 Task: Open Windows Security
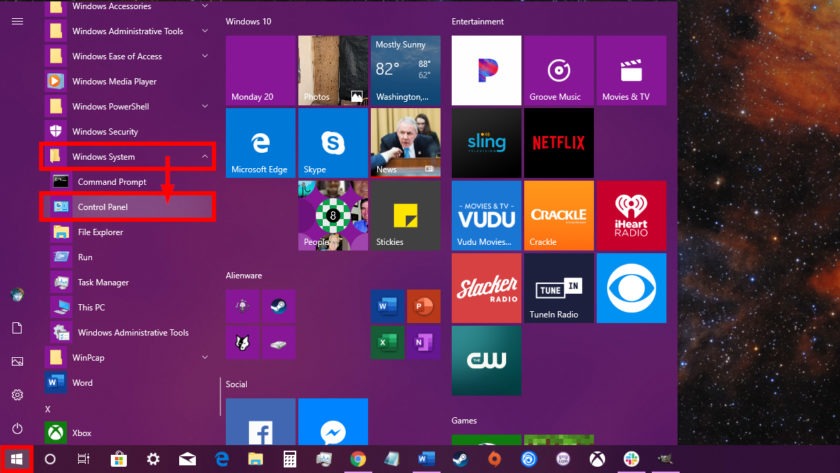[127, 131]
